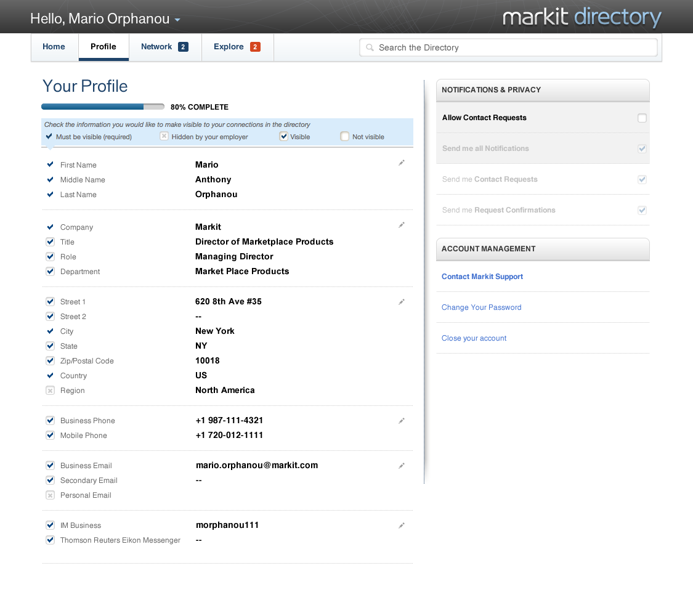
Task: Open Change Your Password link
Action: pos(481,307)
